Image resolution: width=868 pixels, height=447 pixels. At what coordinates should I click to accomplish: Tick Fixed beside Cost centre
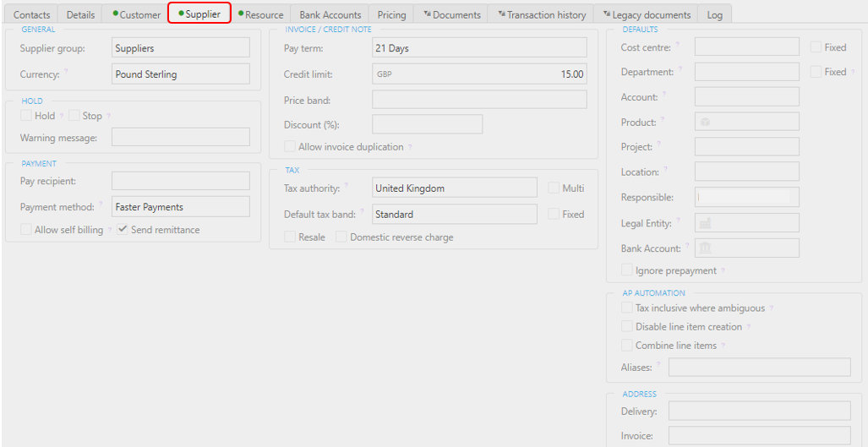[816, 47]
